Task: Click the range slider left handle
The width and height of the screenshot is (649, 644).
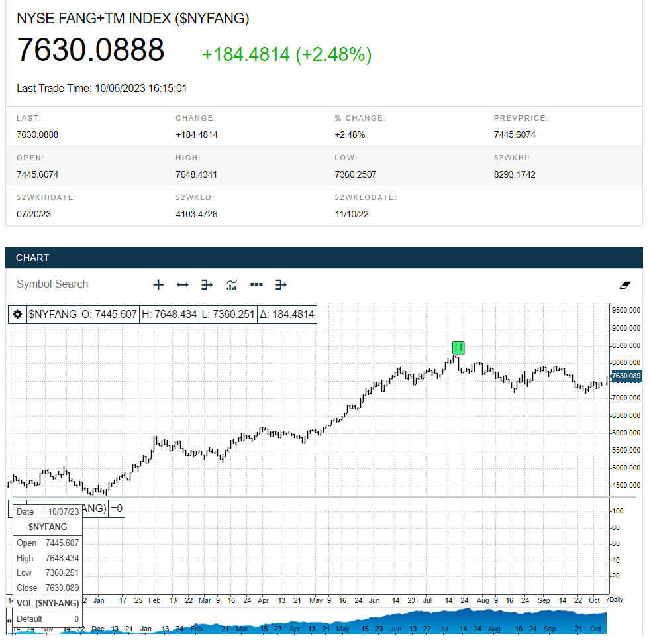Action: (9, 621)
